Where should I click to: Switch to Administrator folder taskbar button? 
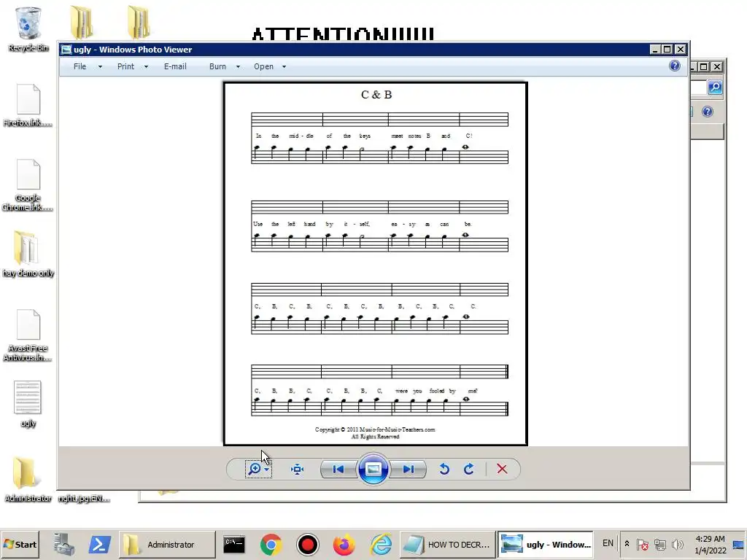[x=167, y=544]
